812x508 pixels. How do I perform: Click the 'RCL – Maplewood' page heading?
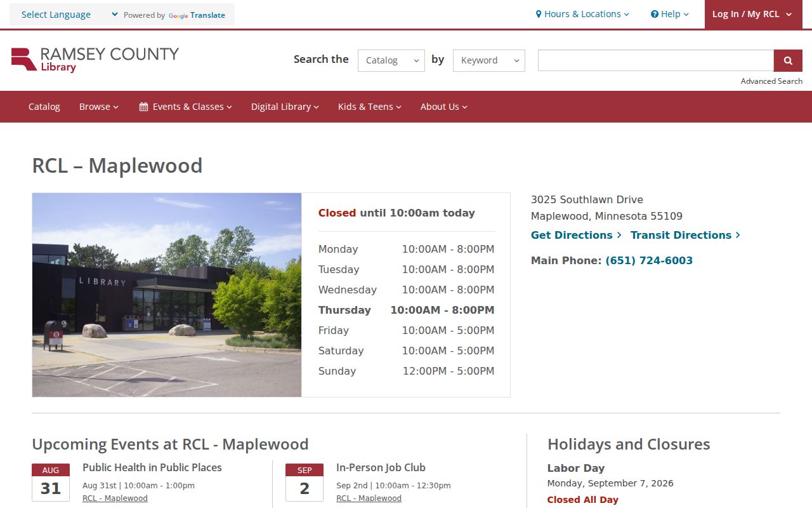coord(117,166)
